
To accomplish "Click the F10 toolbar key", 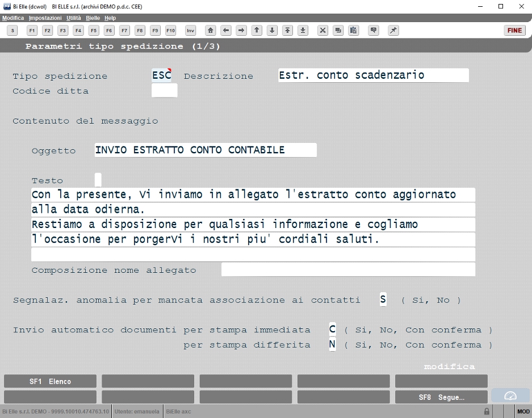I will (171, 31).
